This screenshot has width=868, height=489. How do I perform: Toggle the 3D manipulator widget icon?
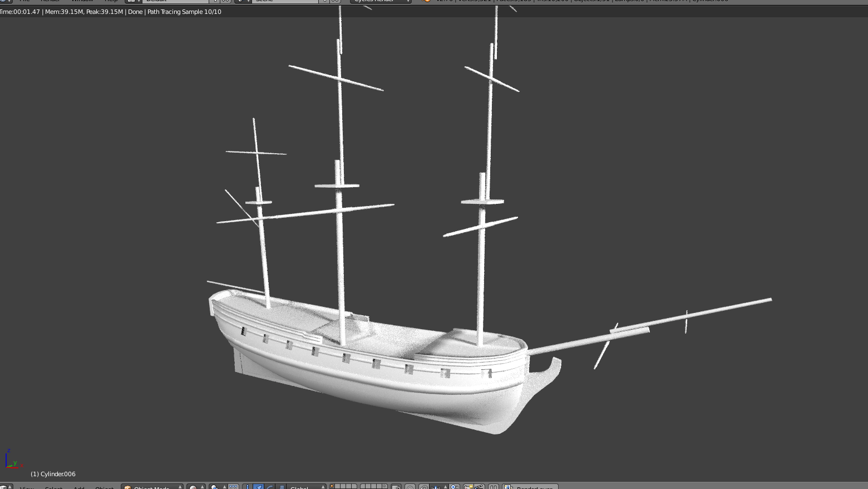248,487
